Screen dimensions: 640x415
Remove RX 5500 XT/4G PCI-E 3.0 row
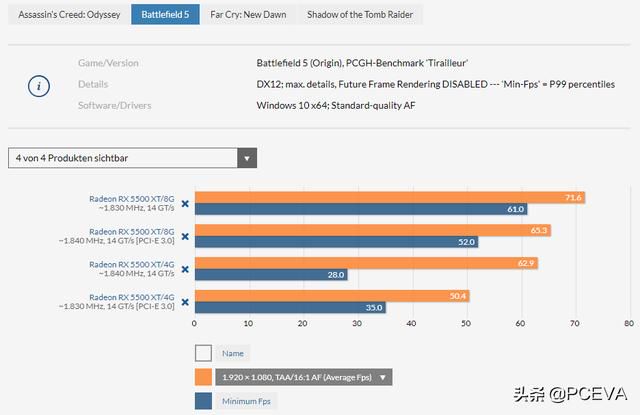point(185,302)
